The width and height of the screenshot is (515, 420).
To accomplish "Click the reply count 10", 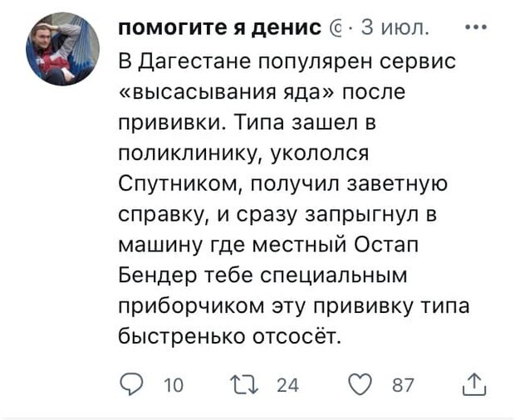I will (174, 385).
